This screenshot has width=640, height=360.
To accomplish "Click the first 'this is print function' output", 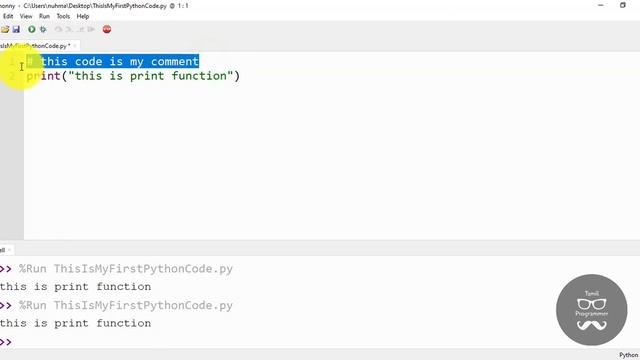I will [x=76, y=287].
